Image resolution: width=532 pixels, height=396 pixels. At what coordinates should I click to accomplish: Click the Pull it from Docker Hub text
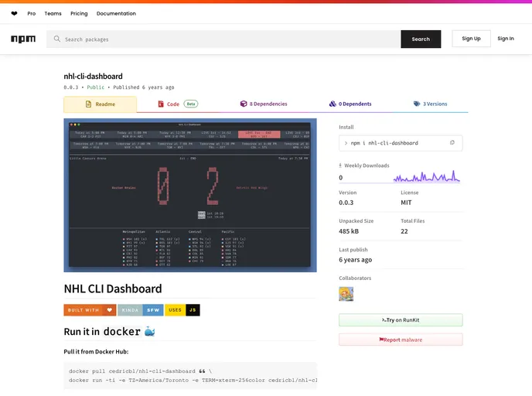point(96,352)
